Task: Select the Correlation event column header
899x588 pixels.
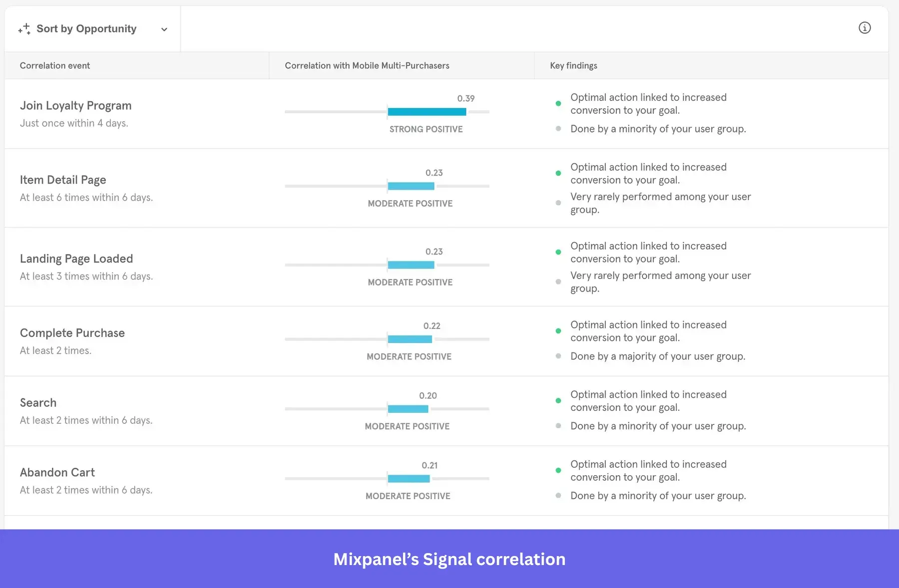Action: click(55, 65)
